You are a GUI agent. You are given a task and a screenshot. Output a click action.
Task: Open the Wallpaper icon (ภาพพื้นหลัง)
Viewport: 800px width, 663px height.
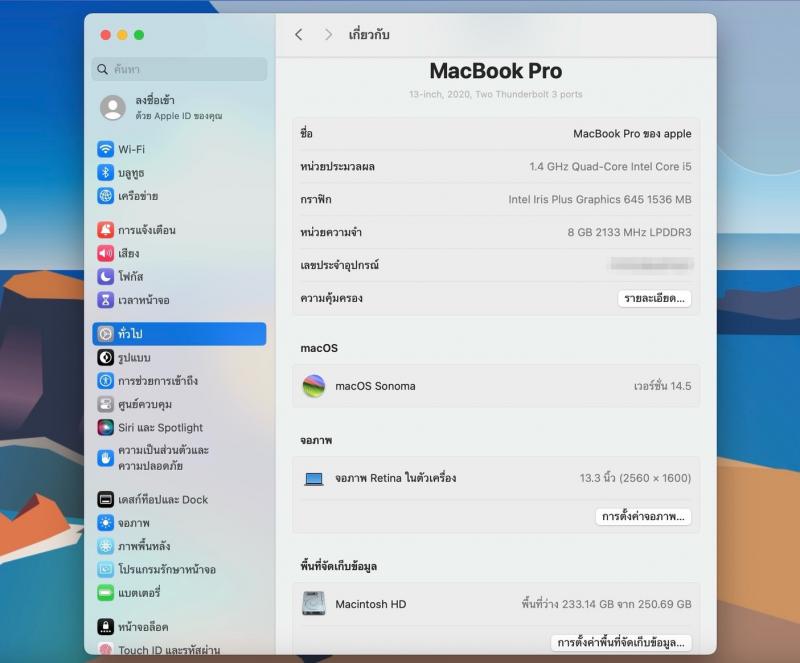(x=106, y=546)
